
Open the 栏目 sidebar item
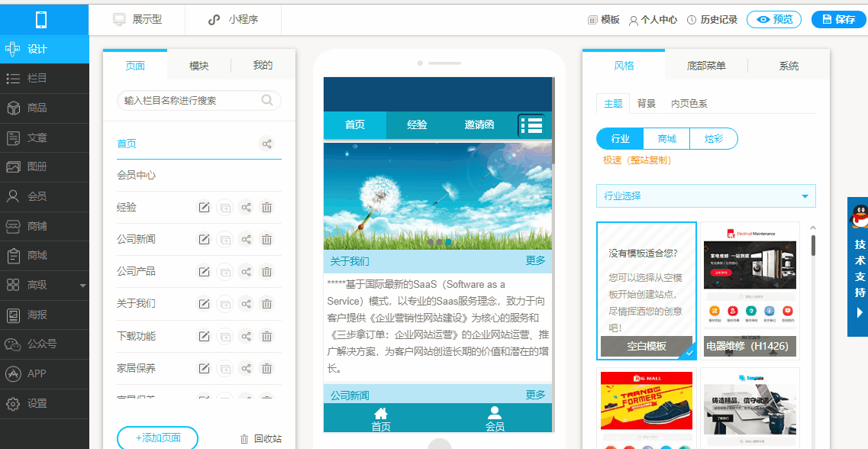tap(44, 78)
